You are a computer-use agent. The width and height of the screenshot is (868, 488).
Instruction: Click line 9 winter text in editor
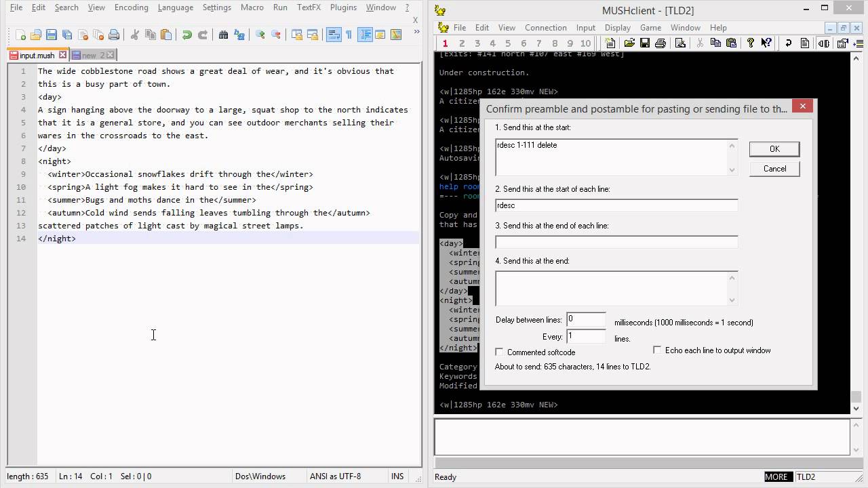tap(180, 174)
